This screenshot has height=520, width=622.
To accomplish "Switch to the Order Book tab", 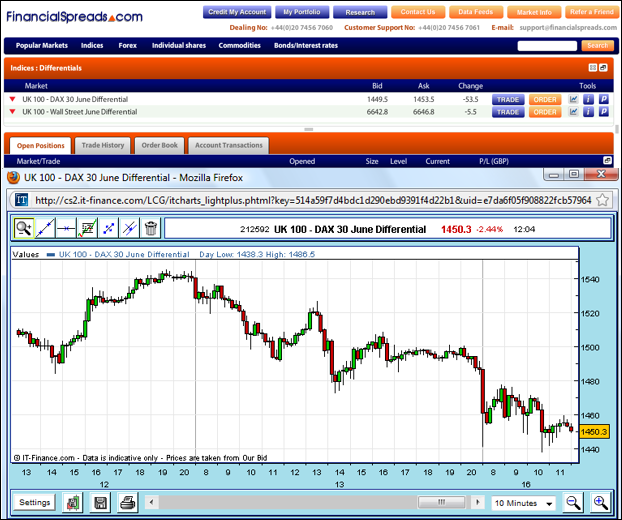I will point(159,146).
